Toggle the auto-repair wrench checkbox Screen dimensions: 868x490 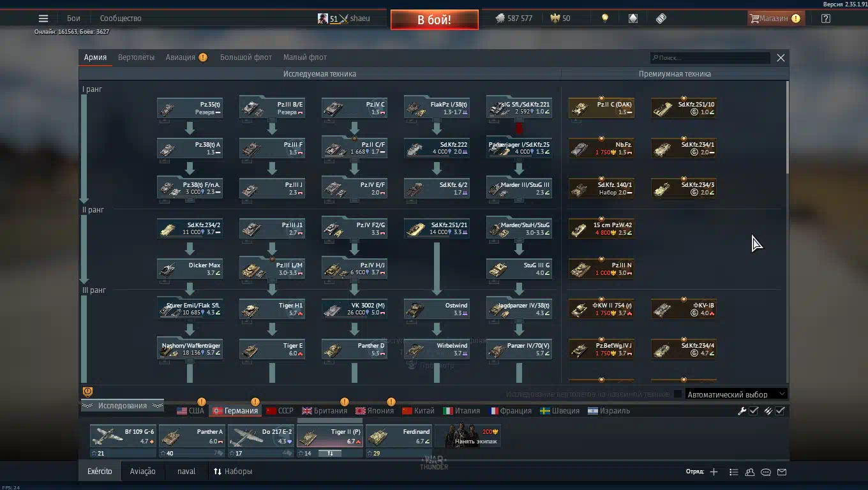[754, 411]
